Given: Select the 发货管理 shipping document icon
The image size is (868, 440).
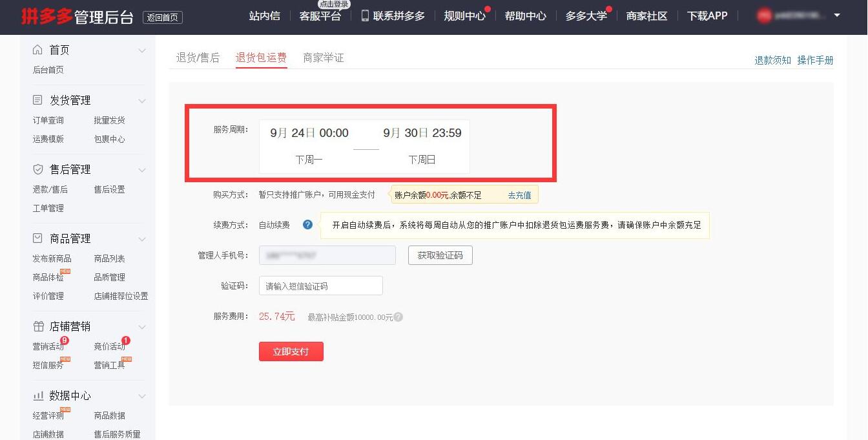Looking at the screenshot, I should point(39,100).
